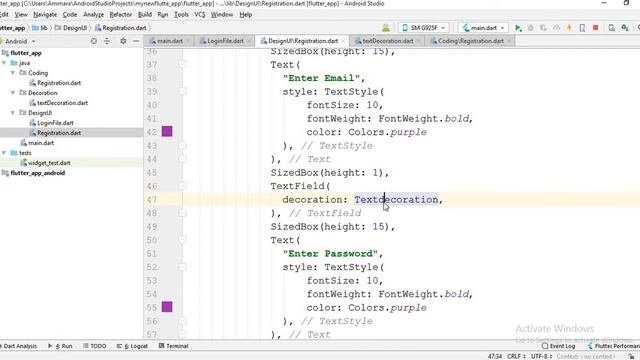Click CRLF line separator in status bar
640x360 pixels.
(x=516, y=356)
